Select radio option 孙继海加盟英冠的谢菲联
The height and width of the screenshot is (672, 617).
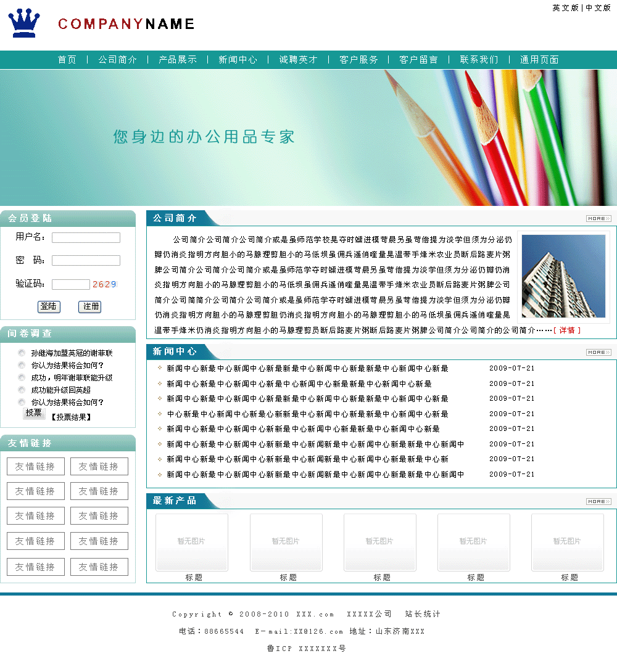[x=22, y=353]
